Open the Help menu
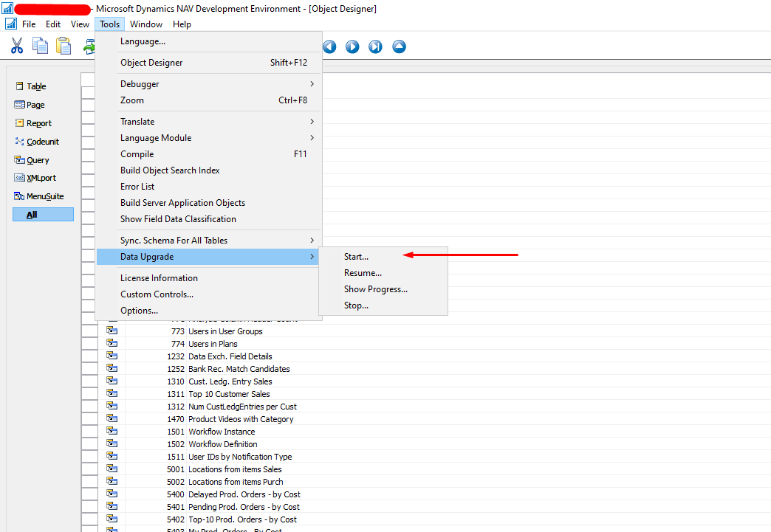The image size is (771, 532). (x=182, y=24)
